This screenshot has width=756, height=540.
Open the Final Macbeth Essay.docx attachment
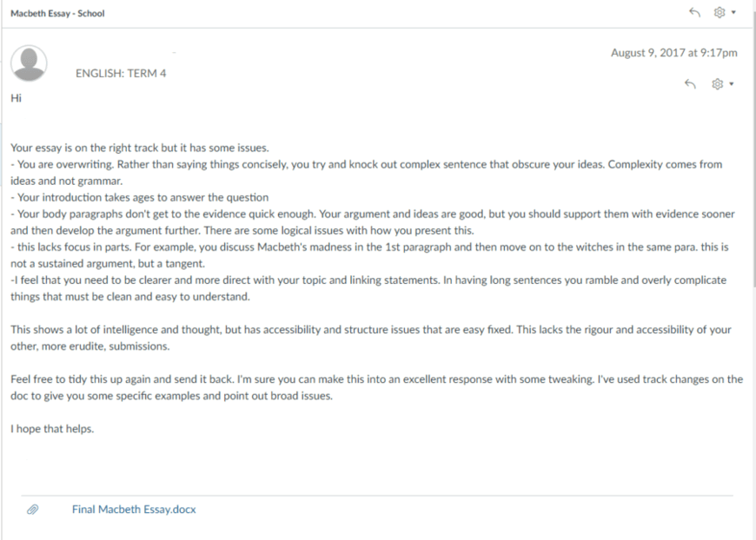coord(134,510)
